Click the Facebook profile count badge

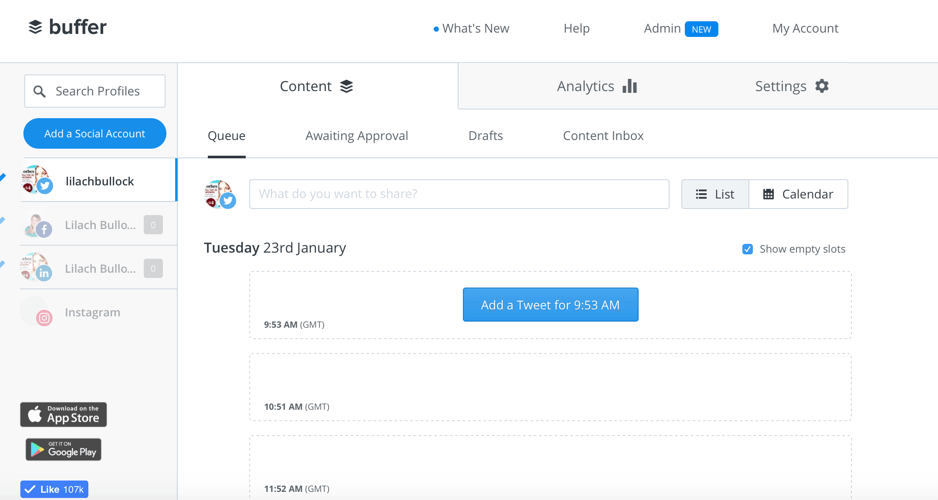[x=153, y=225]
